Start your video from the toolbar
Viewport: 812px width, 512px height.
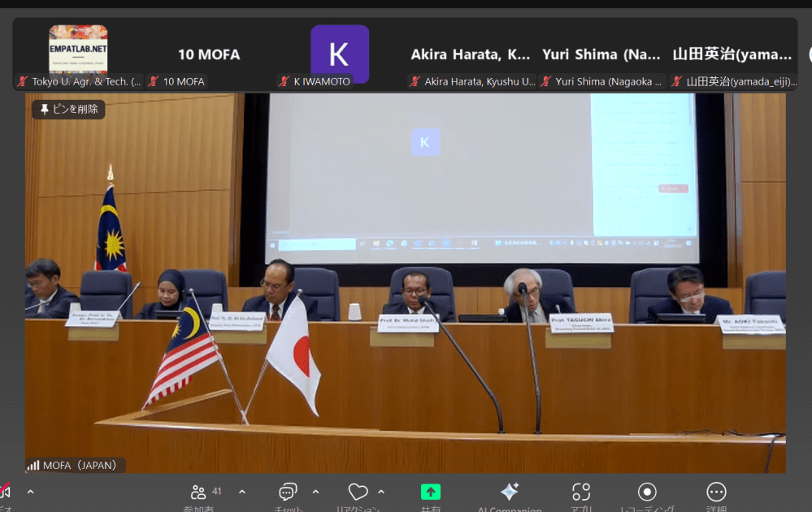(x=7, y=492)
